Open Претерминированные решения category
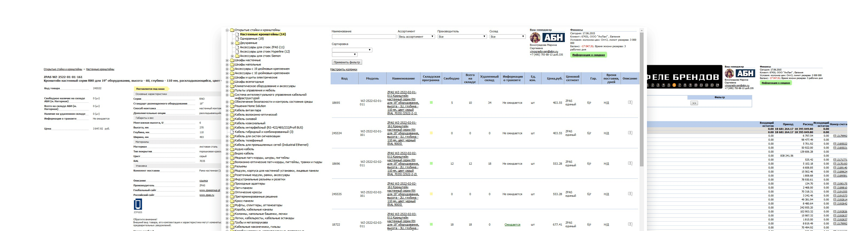 click(256, 196)
